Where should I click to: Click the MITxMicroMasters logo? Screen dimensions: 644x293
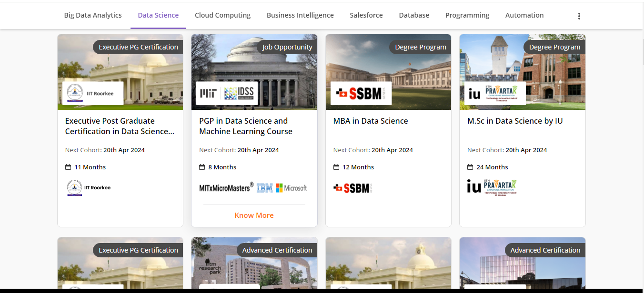tap(225, 187)
